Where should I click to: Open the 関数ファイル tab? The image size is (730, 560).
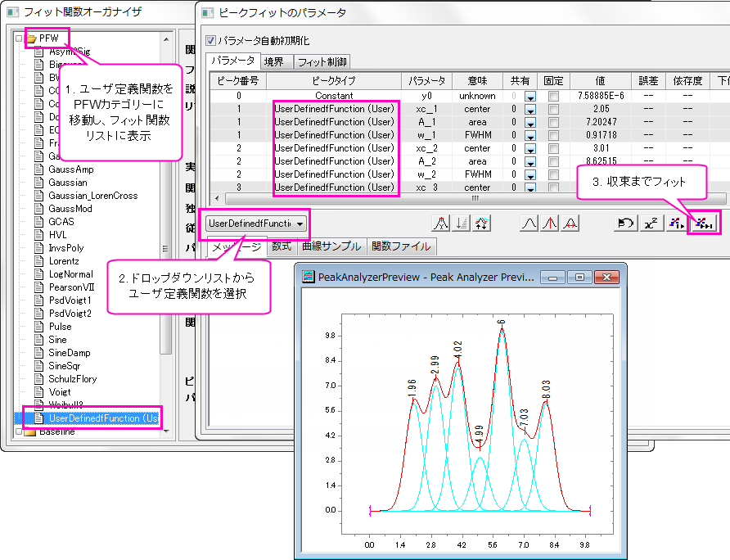pos(401,246)
